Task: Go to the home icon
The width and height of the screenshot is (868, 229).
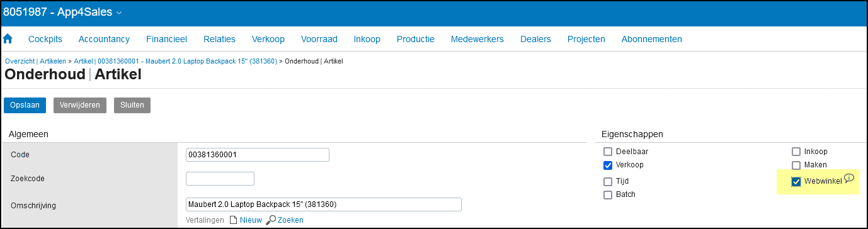Action: (x=8, y=39)
